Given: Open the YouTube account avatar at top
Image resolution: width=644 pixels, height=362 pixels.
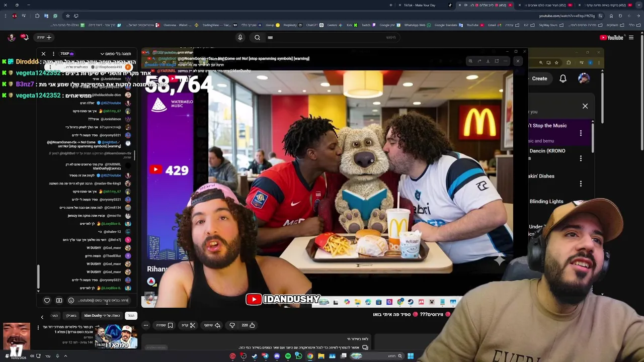Looking at the screenshot, I should 11,37.
